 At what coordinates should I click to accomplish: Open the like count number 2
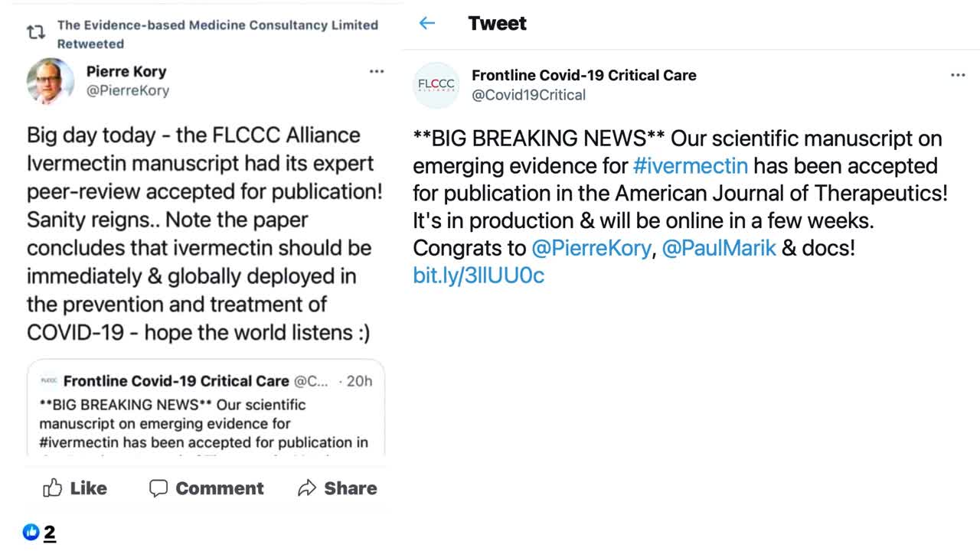49,533
